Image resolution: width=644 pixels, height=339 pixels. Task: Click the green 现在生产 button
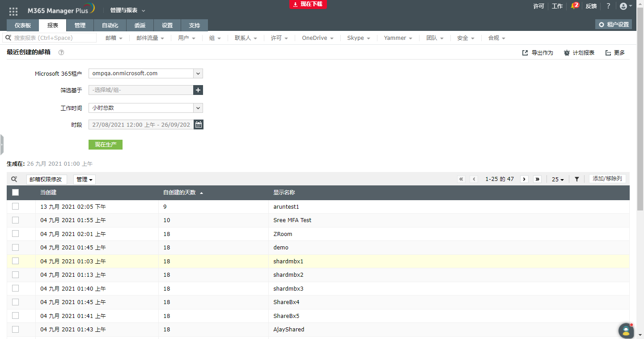pyautogui.click(x=106, y=145)
